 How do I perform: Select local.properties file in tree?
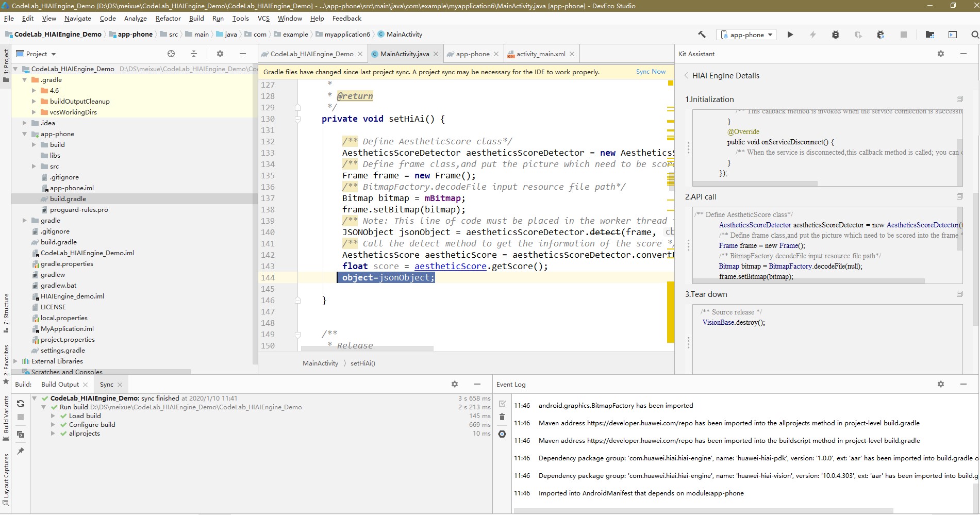click(64, 318)
